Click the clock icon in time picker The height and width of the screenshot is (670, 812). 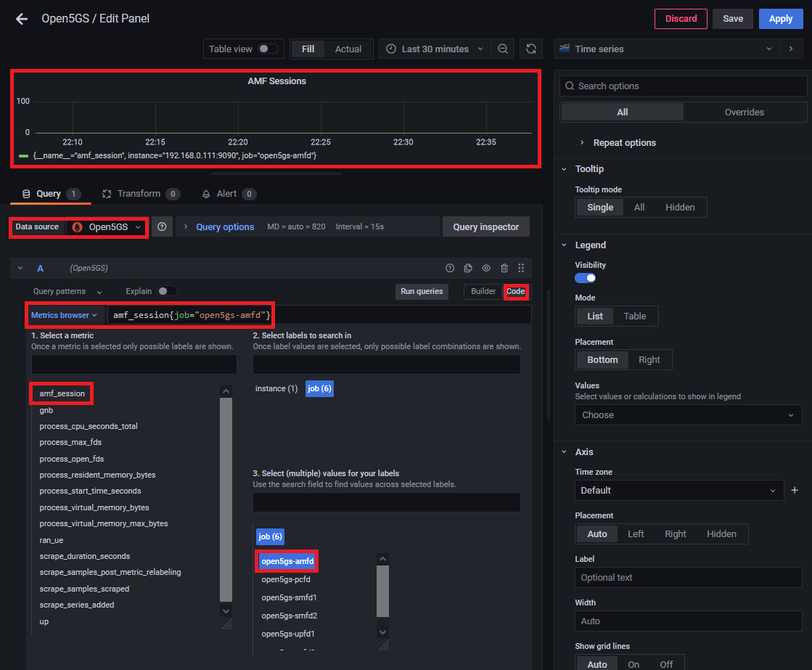click(x=391, y=49)
